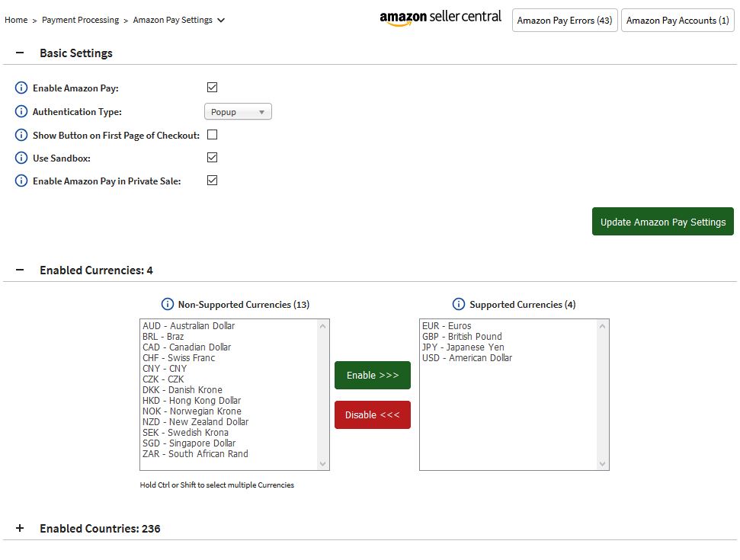The width and height of the screenshot is (740, 560).
Task: Enable Show Button on First Page of Checkout
Action: [212, 134]
